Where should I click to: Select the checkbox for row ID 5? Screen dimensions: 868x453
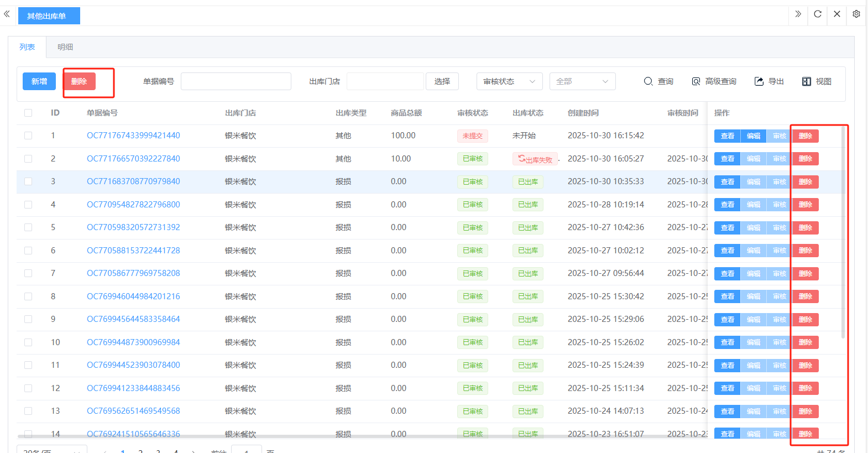point(28,227)
